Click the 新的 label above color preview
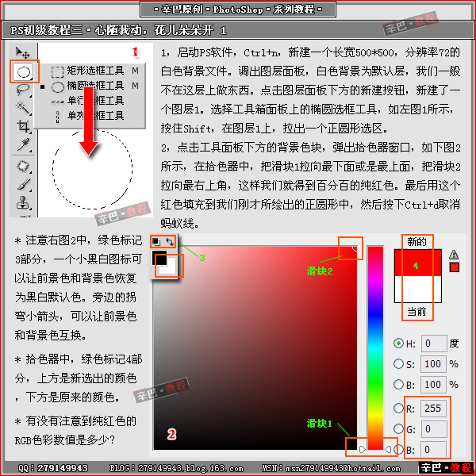Viewport: 476px width, 476px height. [x=416, y=242]
